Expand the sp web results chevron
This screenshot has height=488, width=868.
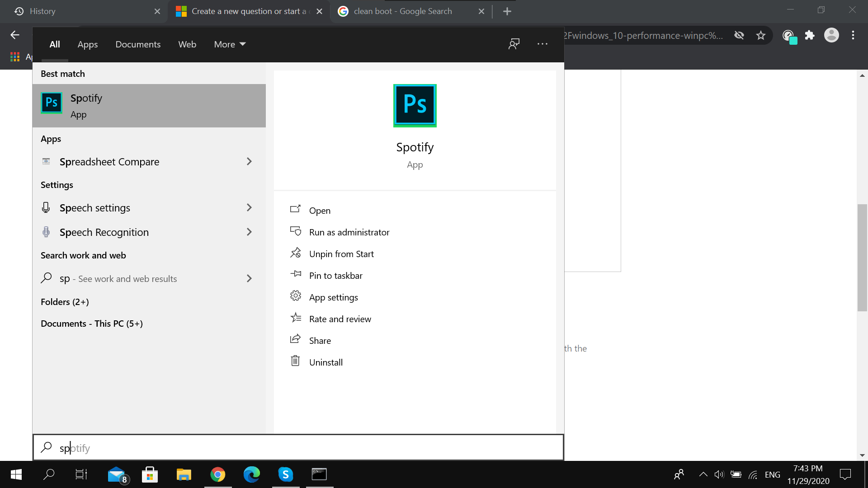coord(249,278)
